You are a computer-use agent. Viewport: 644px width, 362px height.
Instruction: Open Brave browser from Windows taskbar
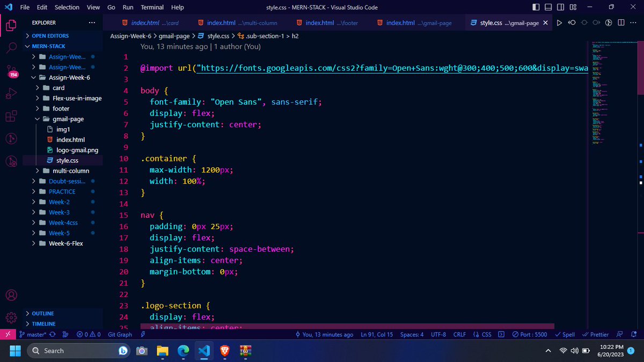pos(224,351)
